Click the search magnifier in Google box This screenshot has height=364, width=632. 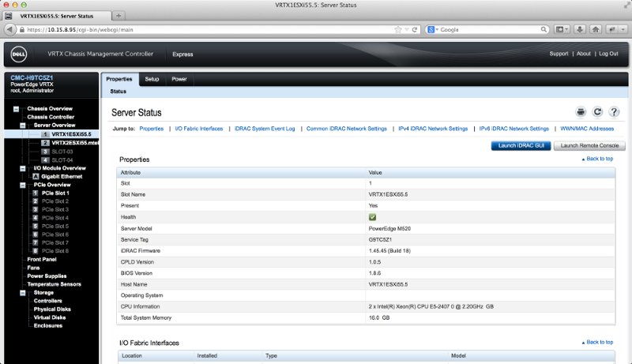coord(544,29)
